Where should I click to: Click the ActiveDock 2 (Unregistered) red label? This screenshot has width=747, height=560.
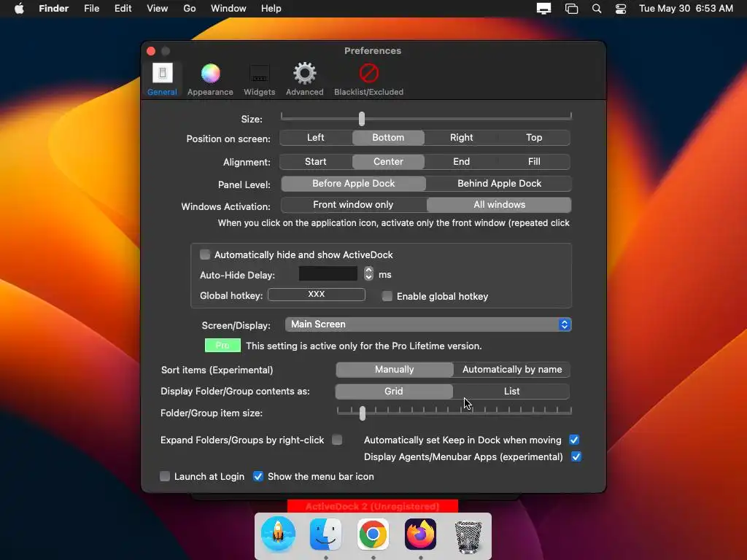(373, 506)
